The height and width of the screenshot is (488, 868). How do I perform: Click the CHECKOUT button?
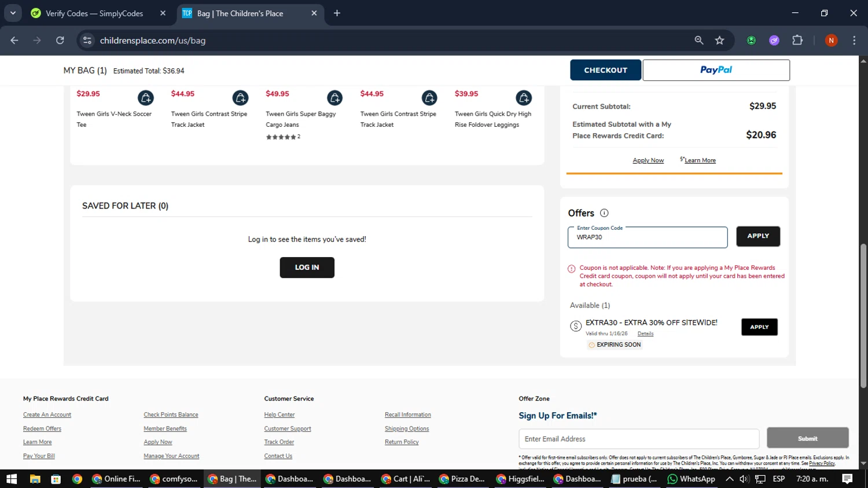coord(605,70)
